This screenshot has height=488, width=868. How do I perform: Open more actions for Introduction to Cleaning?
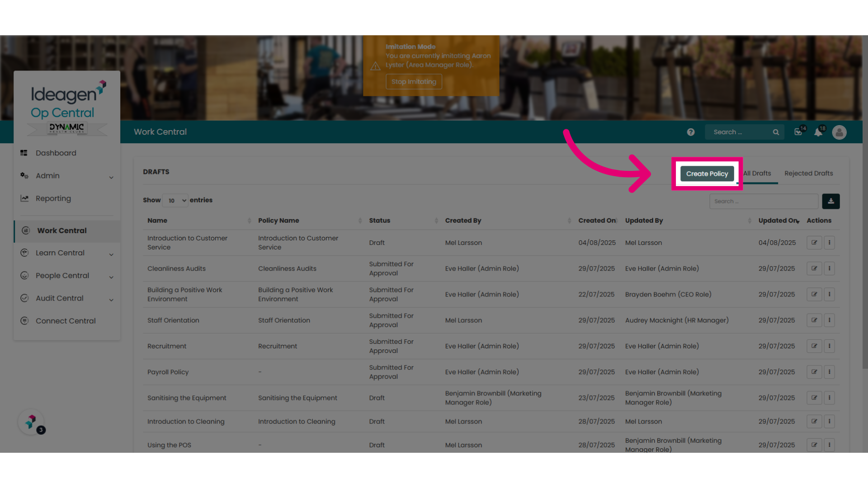point(829,422)
